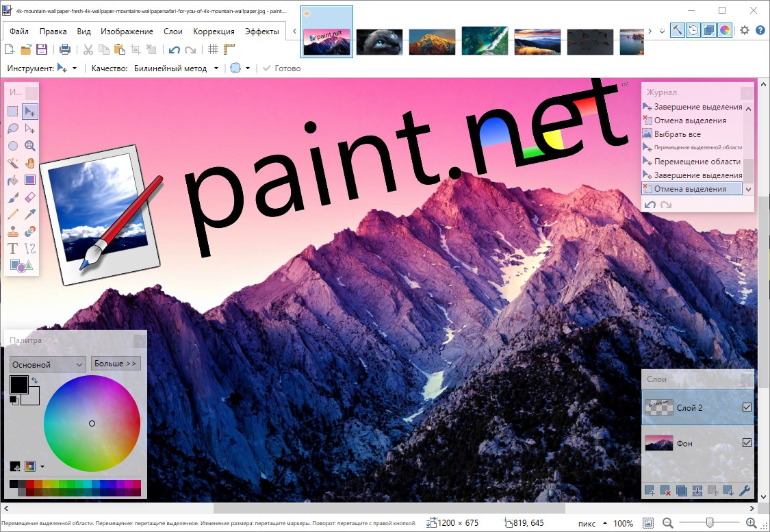
Task: Select the Shapes tool
Action: 21,266
